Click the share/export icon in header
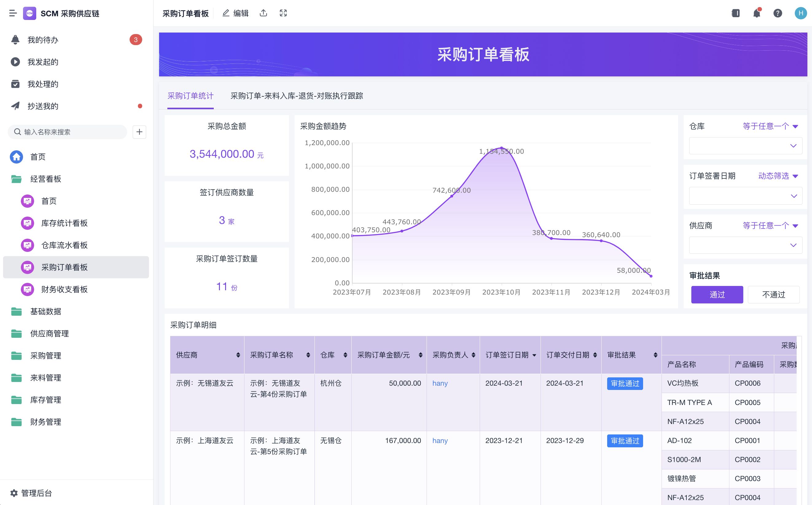Screen dimensions: 812x505 click(264, 13)
